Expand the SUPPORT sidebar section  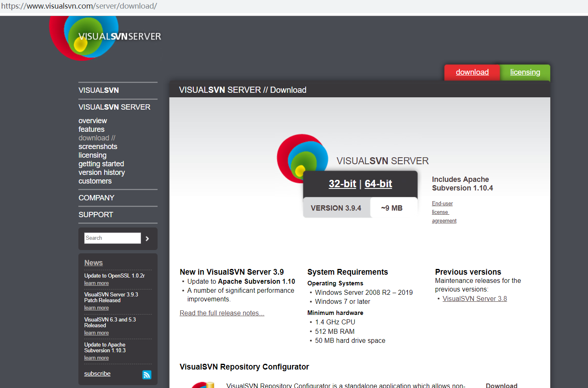coord(96,215)
